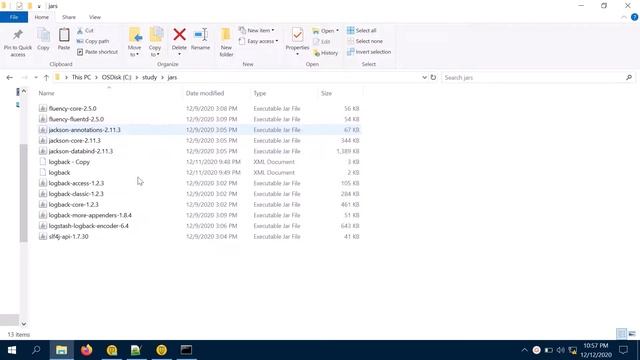Image resolution: width=640 pixels, height=360 pixels.
Task: Switch to the Share ribbon tab
Action: (69, 17)
